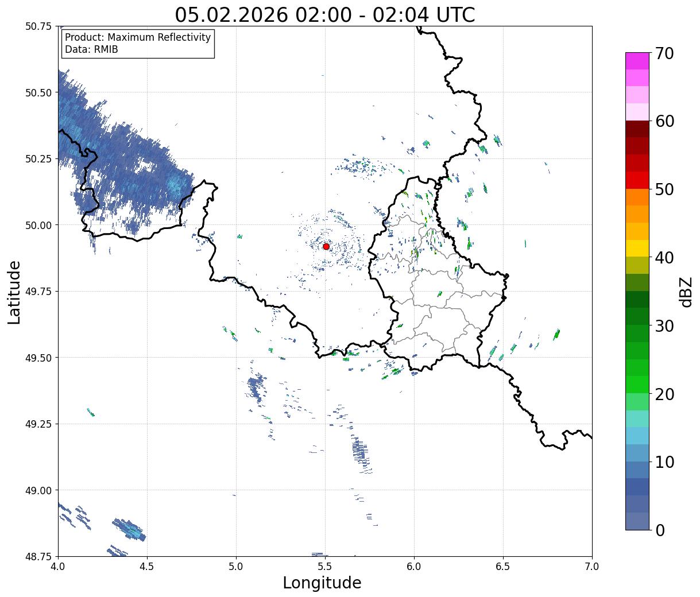Screen dimensions: 700x597
Task: Click the 'Longitude' axis label
Action: tap(322, 583)
